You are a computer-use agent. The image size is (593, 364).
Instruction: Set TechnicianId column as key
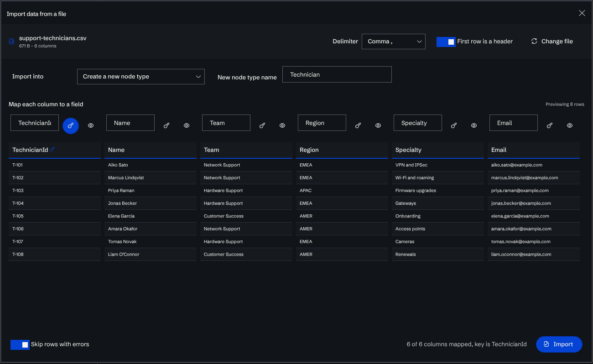(x=71, y=125)
